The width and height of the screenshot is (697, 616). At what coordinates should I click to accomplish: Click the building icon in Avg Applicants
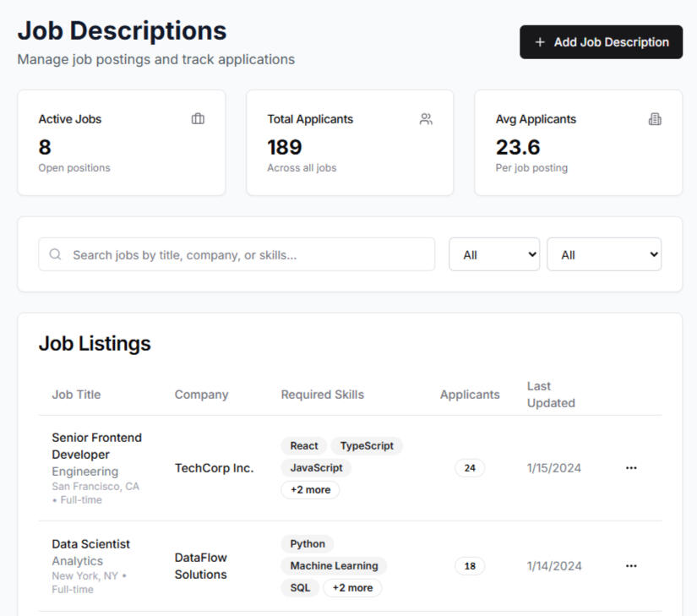[655, 119]
